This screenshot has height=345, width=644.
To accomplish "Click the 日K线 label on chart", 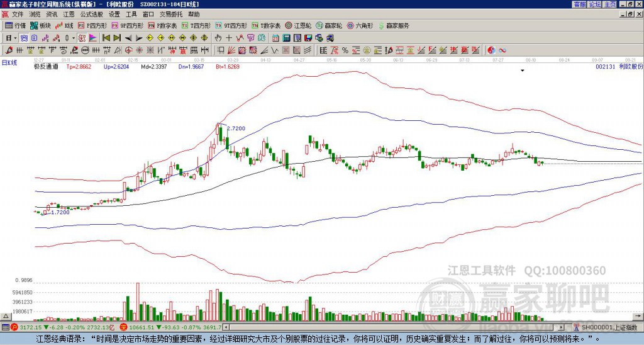I will pos(9,63).
